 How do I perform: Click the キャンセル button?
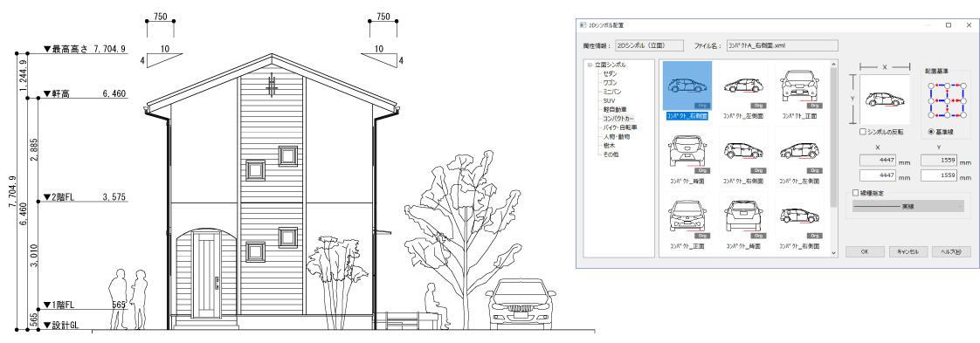pyautogui.click(x=908, y=251)
